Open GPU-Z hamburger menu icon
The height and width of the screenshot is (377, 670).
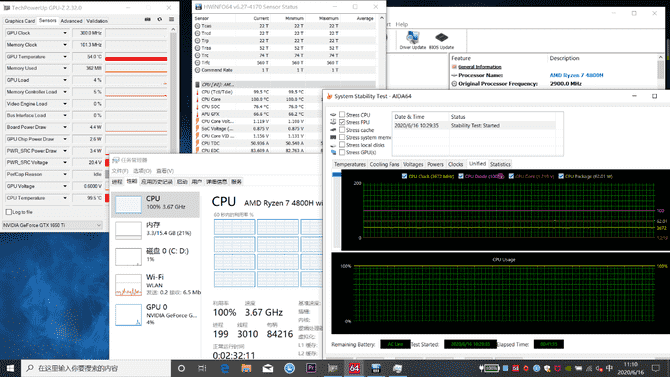(171, 19)
